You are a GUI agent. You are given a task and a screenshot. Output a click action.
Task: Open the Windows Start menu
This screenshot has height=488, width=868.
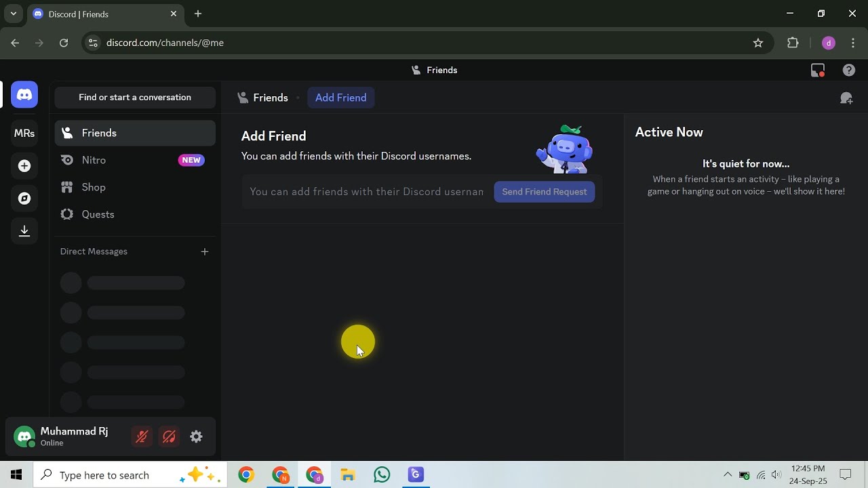16,475
